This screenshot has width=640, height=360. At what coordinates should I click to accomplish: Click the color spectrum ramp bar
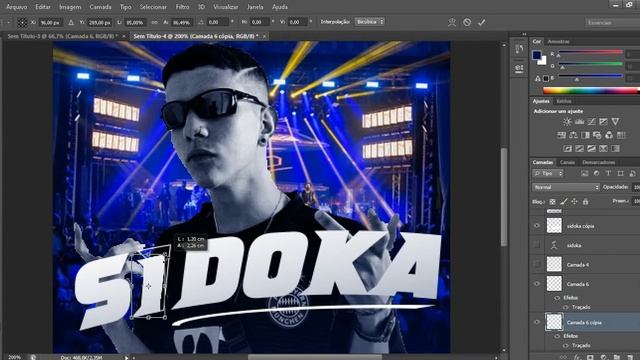click(591, 91)
